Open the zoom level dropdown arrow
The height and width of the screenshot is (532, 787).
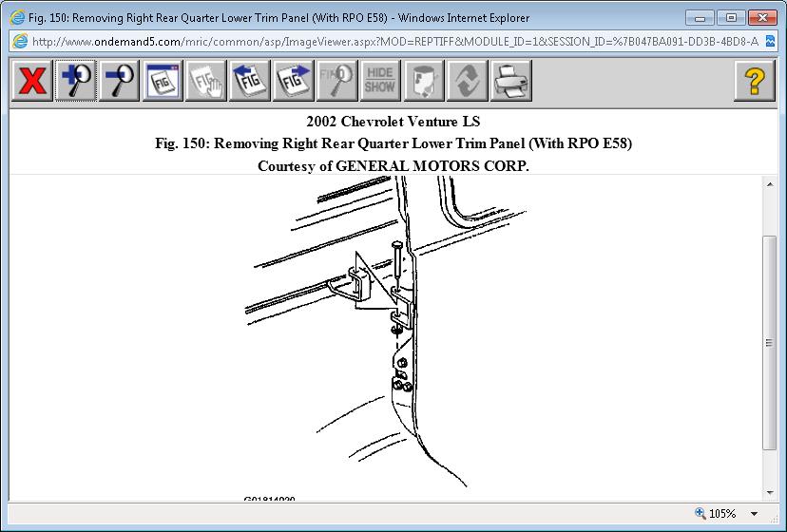tap(754, 514)
